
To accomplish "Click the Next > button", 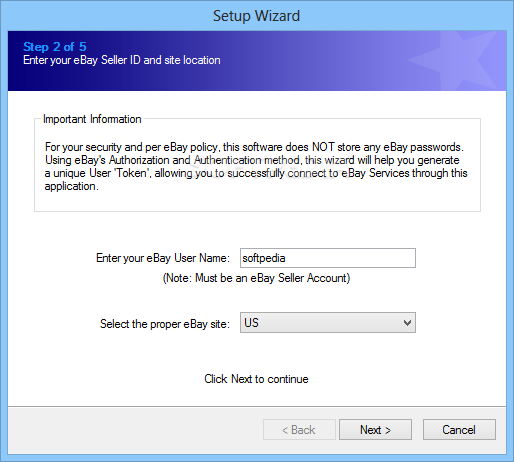I will coord(375,430).
